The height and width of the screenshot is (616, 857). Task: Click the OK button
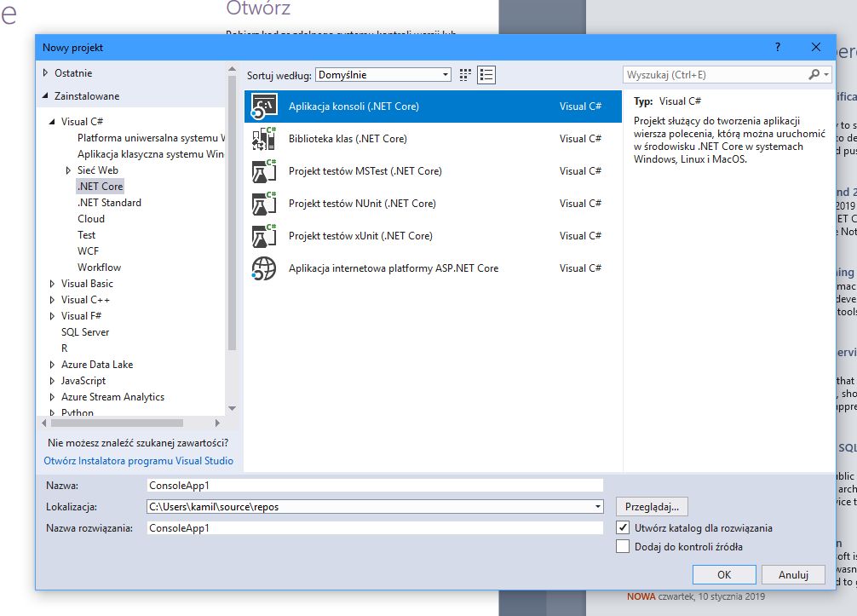(724, 574)
